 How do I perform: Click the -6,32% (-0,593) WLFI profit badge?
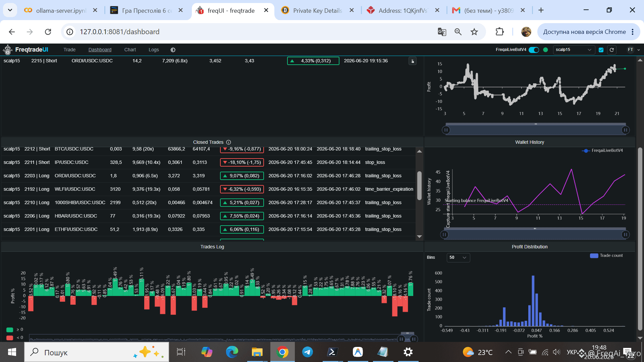click(242, 189)
